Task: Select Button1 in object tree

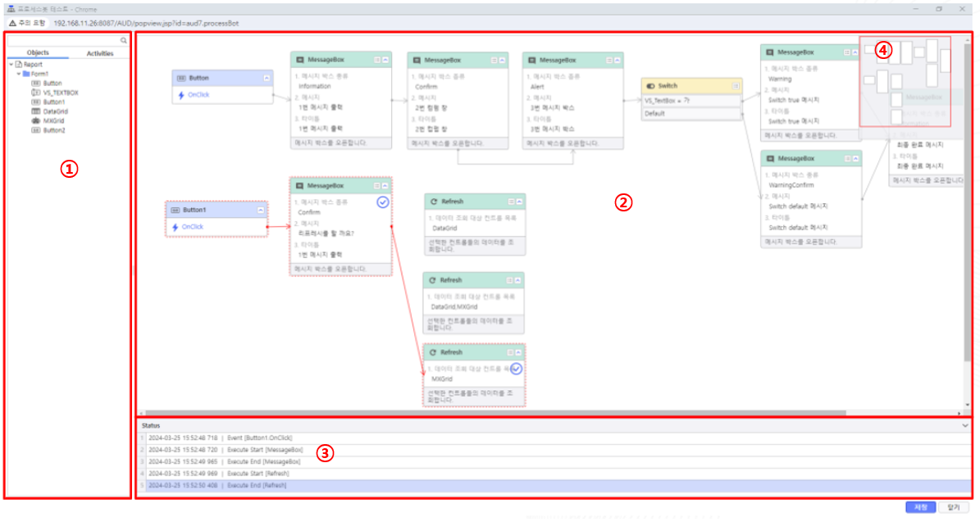Action: (54, 102)
